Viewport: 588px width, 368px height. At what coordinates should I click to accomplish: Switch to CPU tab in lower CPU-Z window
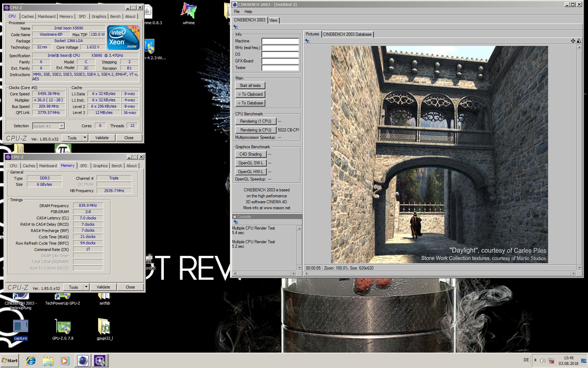13,166
